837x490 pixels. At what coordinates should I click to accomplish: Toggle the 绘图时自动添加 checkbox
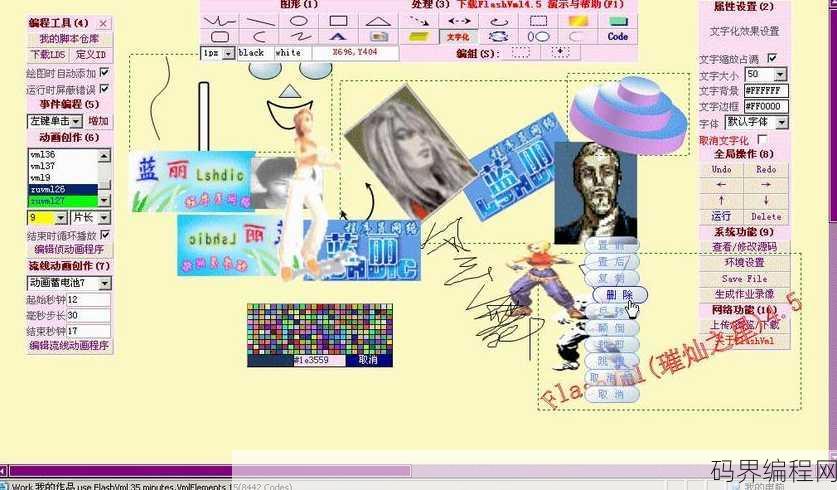pyautogui.click(x=105, y=72)
